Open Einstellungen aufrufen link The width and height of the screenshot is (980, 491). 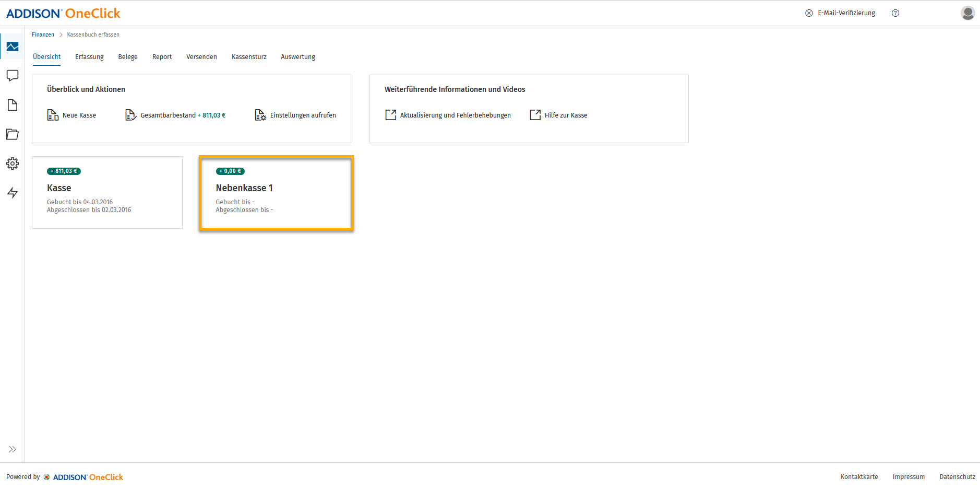tap(303, 115)
